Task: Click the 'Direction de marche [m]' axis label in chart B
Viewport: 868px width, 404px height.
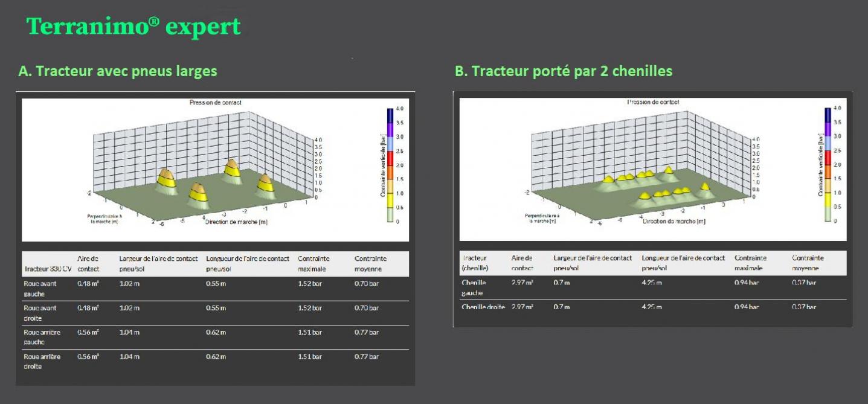Action: [x=674, y=222]
